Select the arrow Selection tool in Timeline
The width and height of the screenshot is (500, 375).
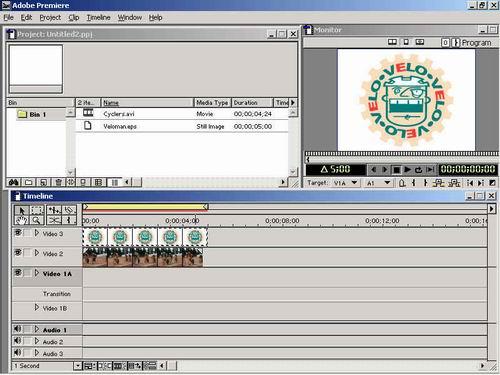22,210
